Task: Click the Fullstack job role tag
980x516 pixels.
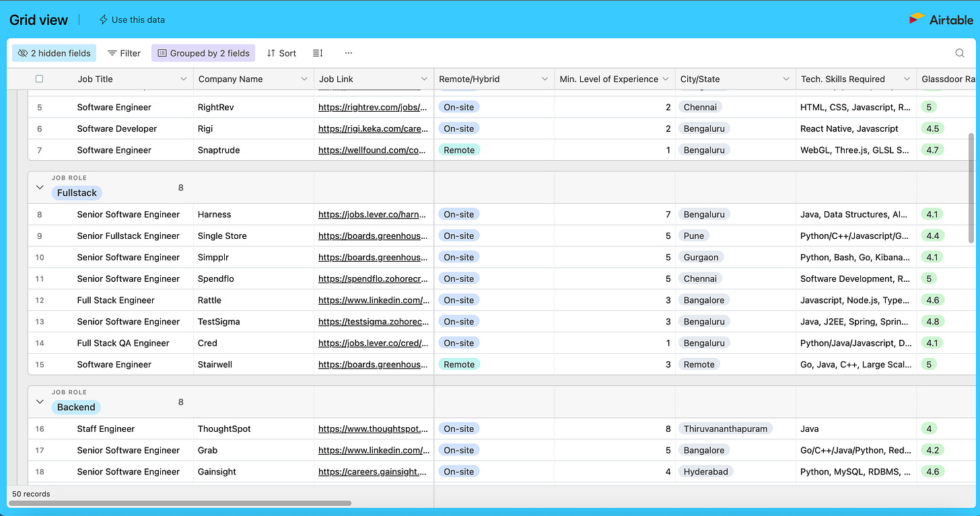Action: (77, 193)
